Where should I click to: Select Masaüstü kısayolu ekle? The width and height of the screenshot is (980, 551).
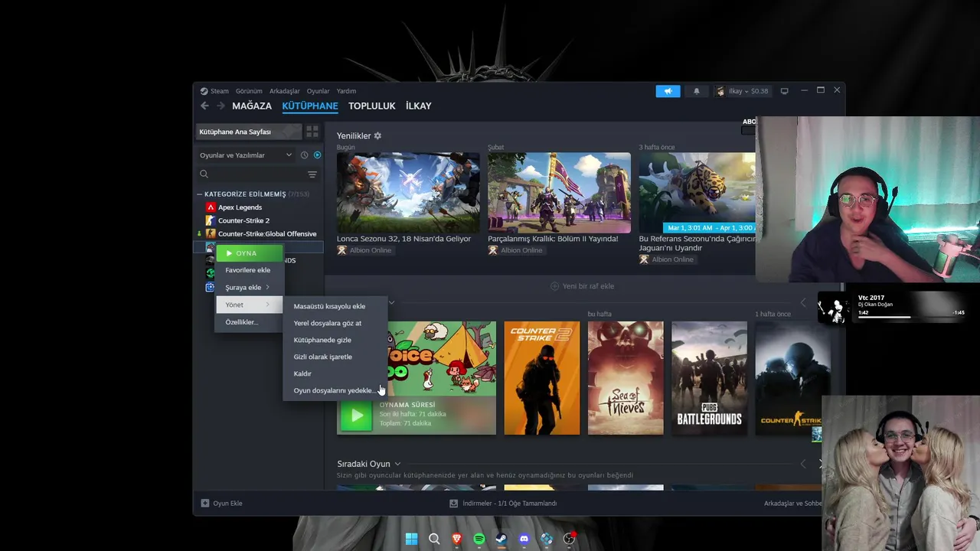click(329, 306)
